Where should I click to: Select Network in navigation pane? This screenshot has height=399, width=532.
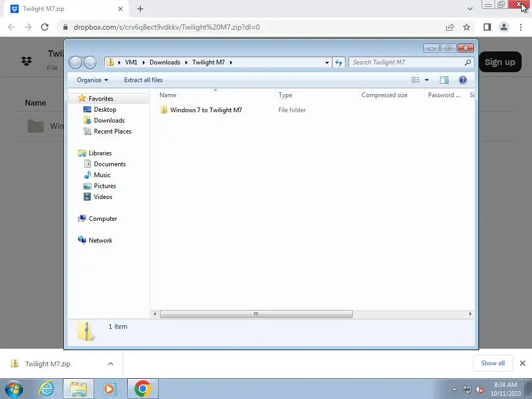(x=100, y=240)
